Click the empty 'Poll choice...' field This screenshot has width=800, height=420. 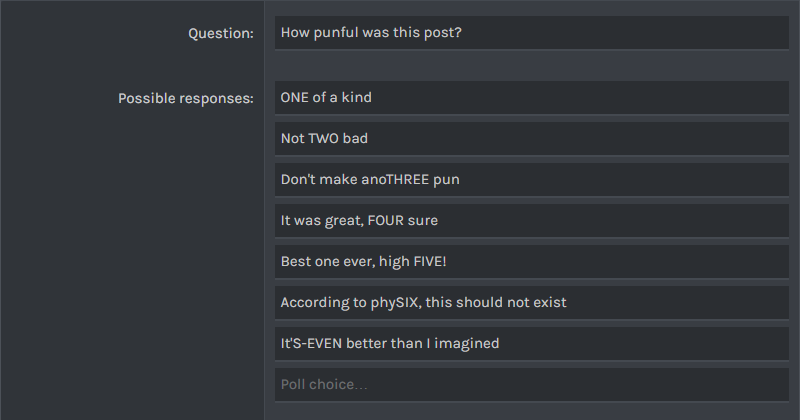[532, 384]
